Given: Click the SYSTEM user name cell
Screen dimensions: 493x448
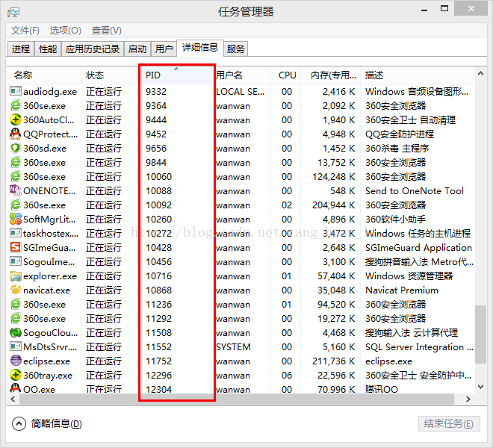Looking at the screenshot, I should (233, 346).
